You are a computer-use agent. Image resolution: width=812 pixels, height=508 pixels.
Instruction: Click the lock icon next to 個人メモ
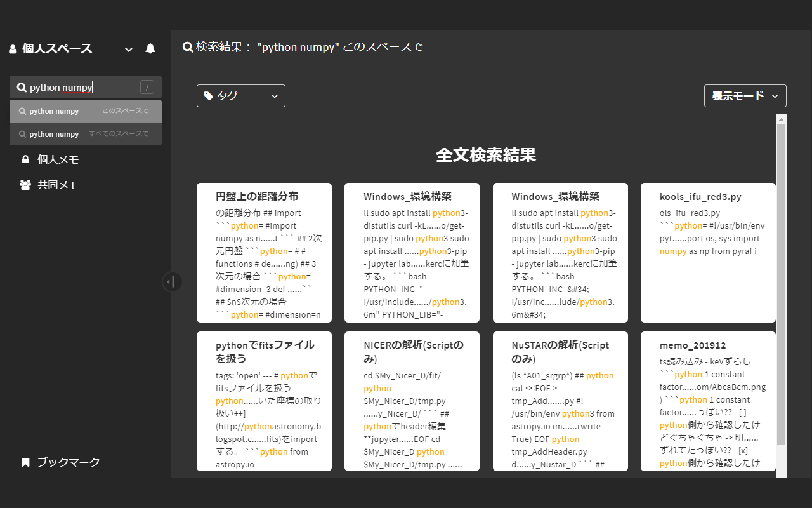25,159
